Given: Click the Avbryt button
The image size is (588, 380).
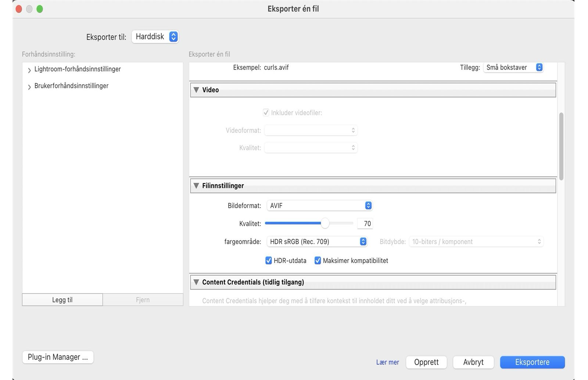Looking at the screenshot, I should point(473,362).
